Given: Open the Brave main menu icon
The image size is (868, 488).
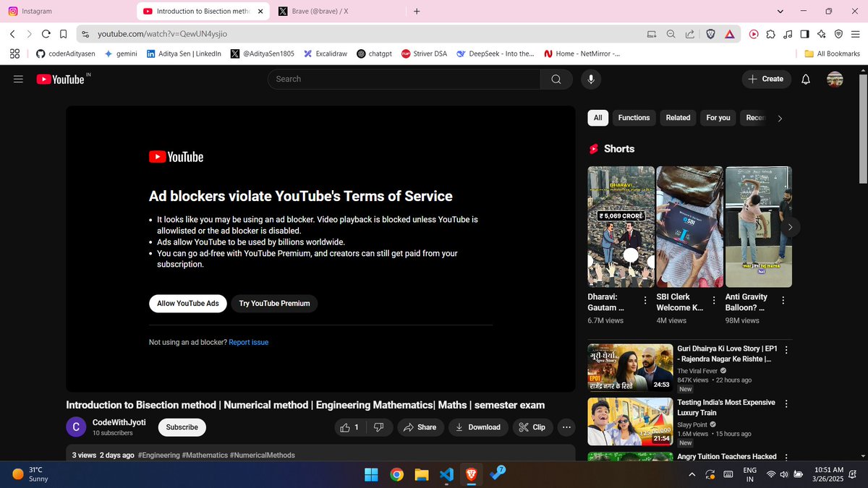Looking at the screenshot, I should [856, 34].
